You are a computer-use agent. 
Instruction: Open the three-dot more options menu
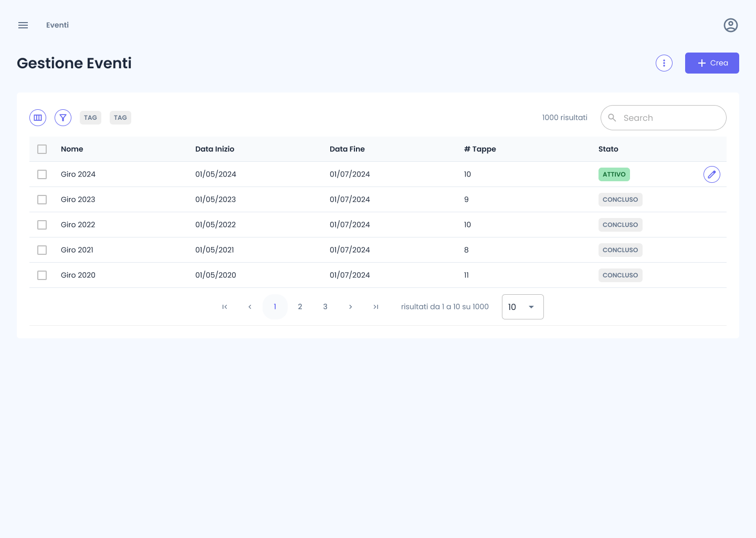tap(664, 63)
